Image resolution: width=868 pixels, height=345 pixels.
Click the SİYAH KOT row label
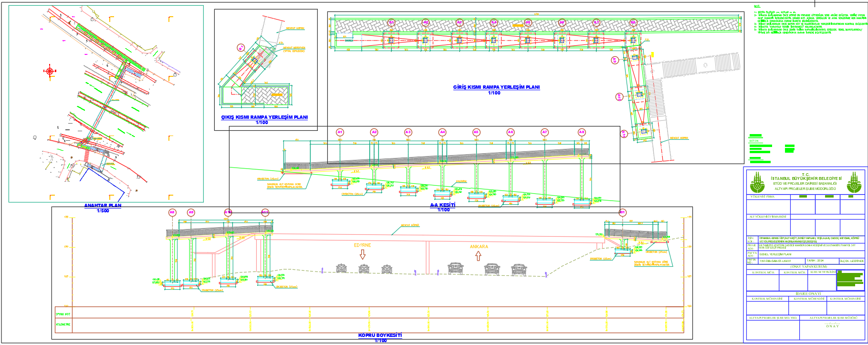point(63,314)
